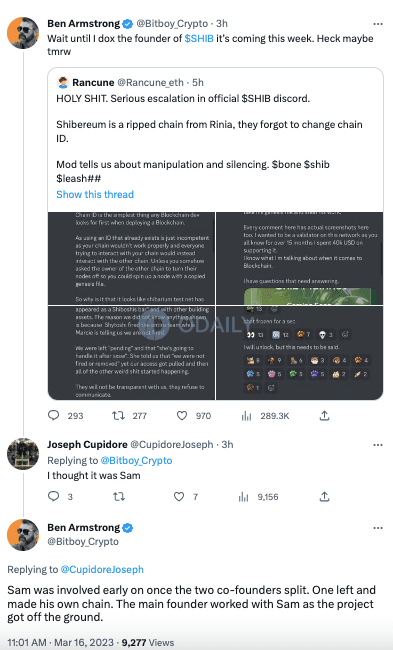View analytics showing 289.3K views
Image resolution: width=393 pixels, height=650 pixels.
(247, 415)
